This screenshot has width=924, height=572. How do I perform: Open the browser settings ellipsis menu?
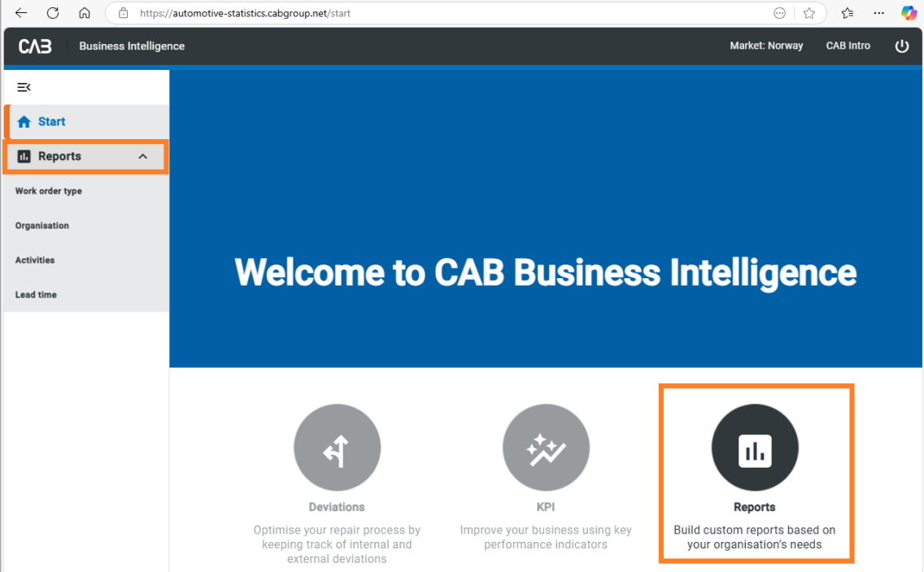(x=878, y=13)
